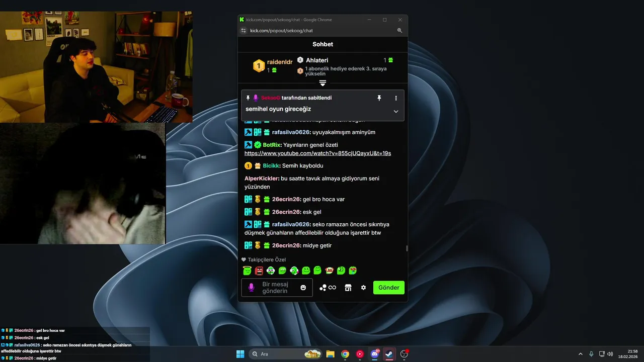Click rafasilva0626 on the 'uyuyakalmışım' message
Image resolution: width=644 pixels, height=362 pixels.
[291, 132]
